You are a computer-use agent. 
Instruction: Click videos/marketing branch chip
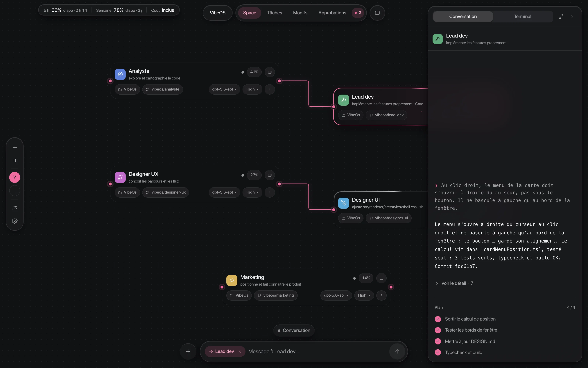click(276, 296)
